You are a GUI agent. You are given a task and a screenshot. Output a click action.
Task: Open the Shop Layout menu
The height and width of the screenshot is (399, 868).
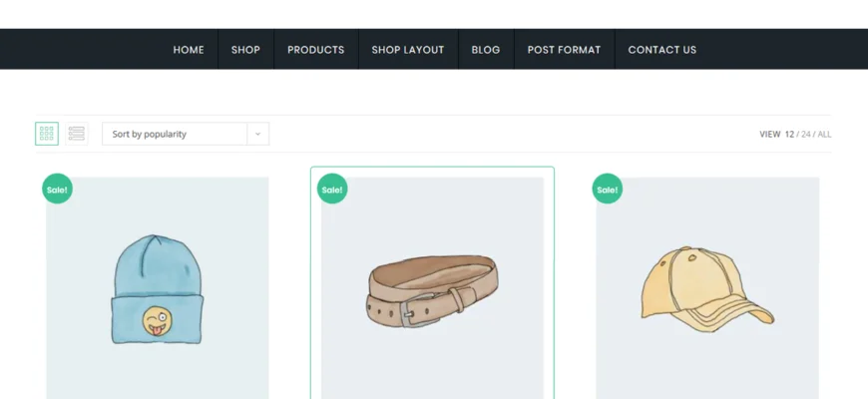408,50
